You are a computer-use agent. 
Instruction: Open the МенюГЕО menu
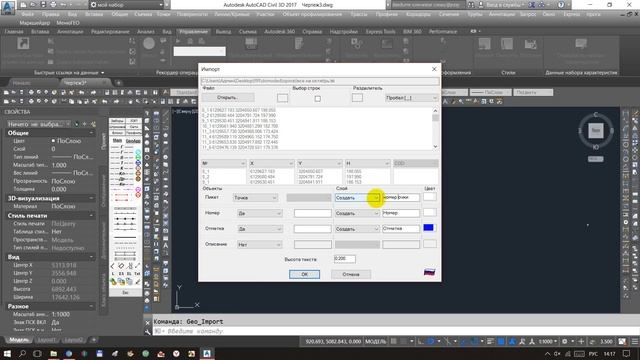(x=68, y=23)
